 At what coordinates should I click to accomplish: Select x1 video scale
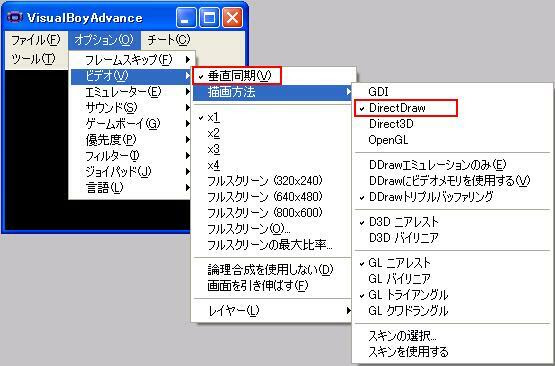click(x=273, y=118)
